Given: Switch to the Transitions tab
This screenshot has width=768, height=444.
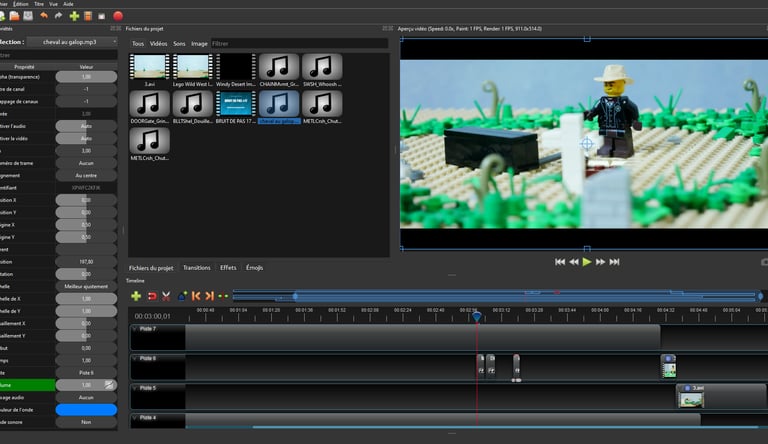Looking at the screenshot, I should tap(196, 268).
